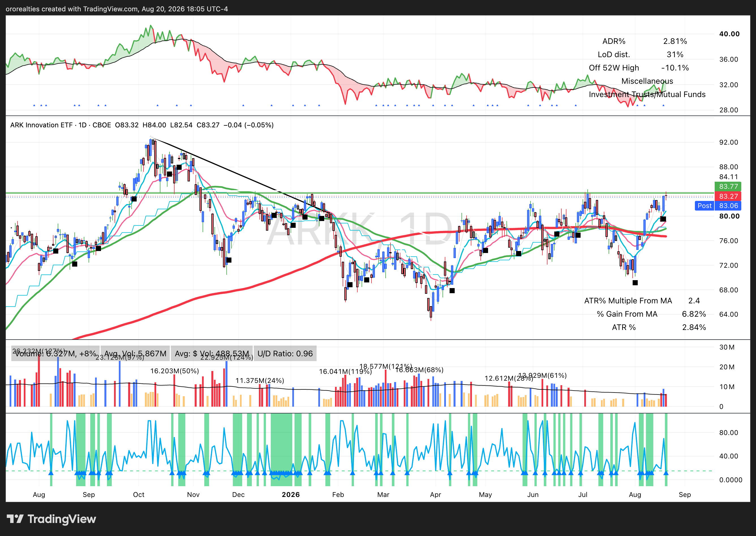Click the 'ATR %' value 2.84%
This screenshot has height=536, width=756.
click(694, 327)
